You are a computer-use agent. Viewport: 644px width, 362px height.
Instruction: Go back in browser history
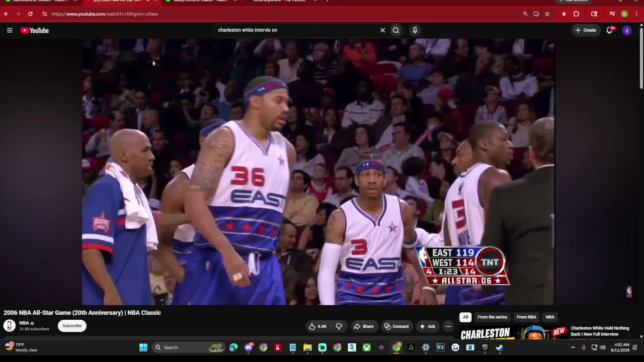pos(6,14)
